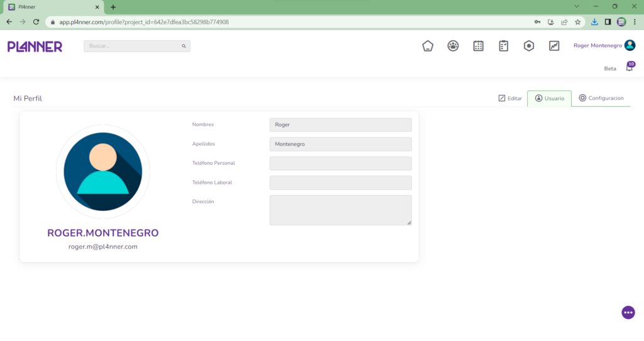Click the Nombres field containing Roger
The image size is (644, 341).
point(340,125)
